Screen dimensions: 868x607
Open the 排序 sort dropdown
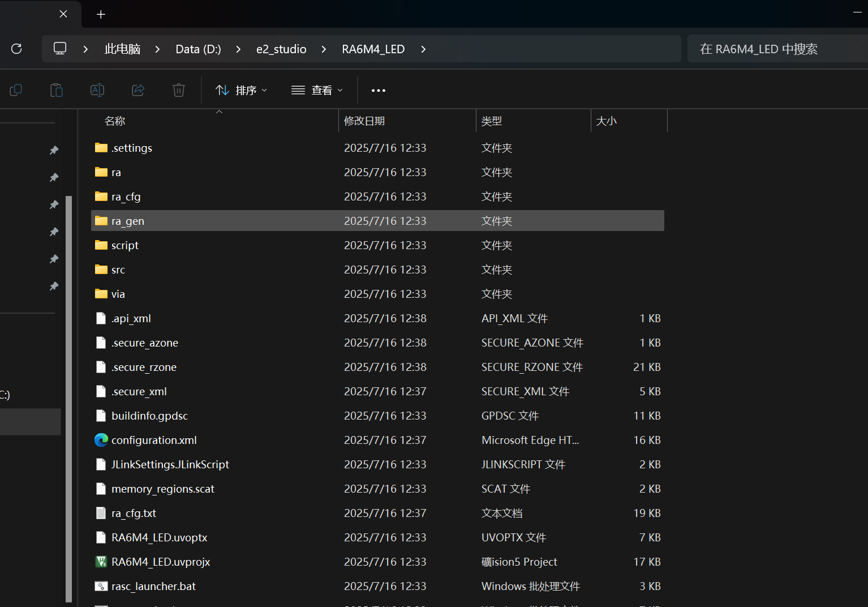click(242, 91)
